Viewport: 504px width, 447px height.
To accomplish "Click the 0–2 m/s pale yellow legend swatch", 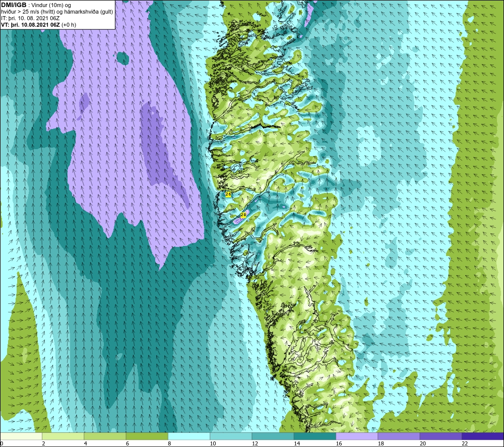I will tap(21, 436).
